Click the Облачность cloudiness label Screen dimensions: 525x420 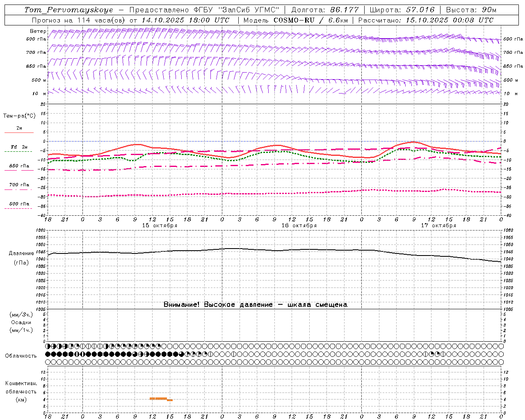click(x=21, y=356)
